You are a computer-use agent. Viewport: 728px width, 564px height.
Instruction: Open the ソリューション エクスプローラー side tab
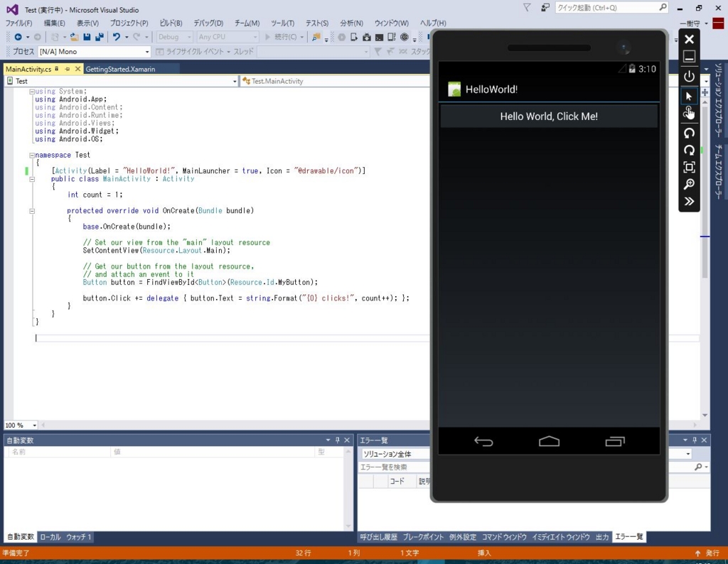click(x=718, y=99)
